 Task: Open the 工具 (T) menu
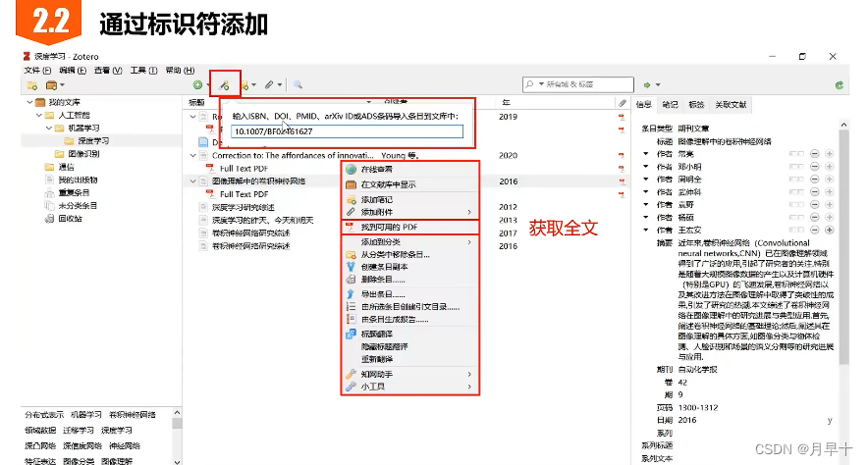[143, 71]
